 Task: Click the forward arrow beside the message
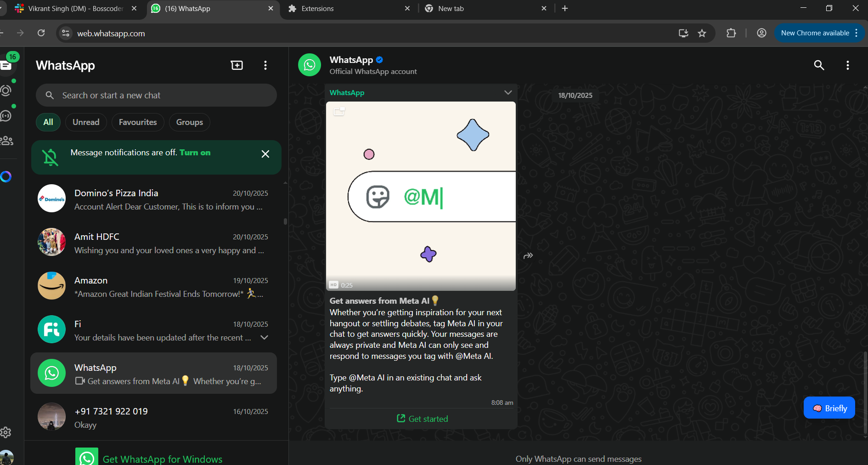click(528, 255)
